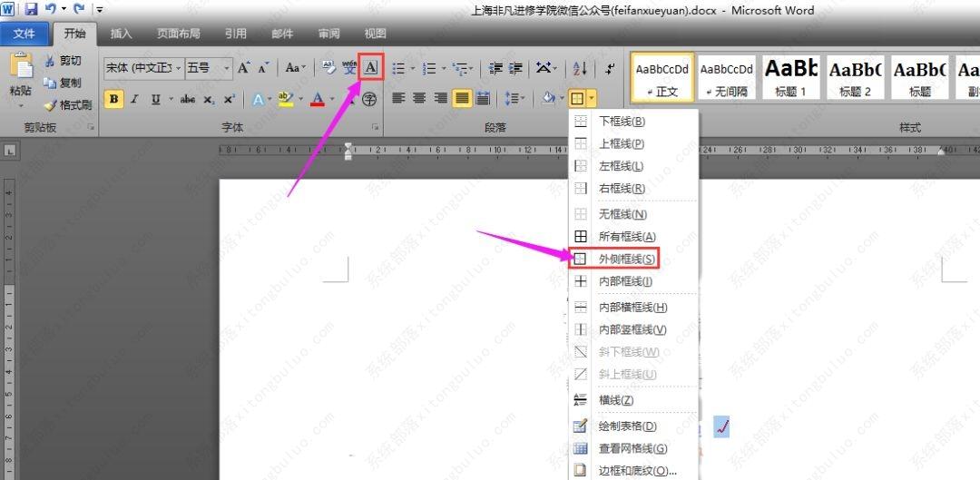Select 左框线(L) left border

[x=633, y=166]
